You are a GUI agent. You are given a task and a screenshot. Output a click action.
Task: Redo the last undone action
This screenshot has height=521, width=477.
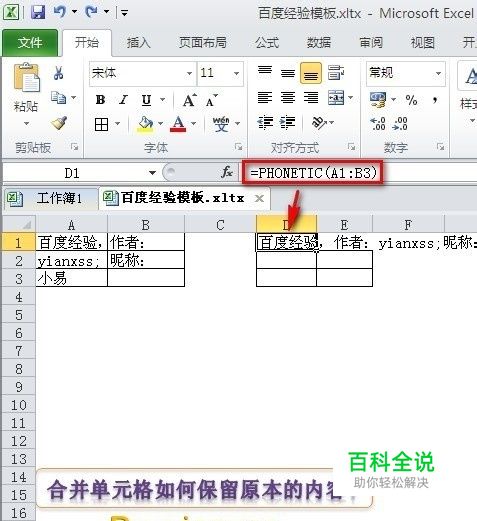pos(91,12)
